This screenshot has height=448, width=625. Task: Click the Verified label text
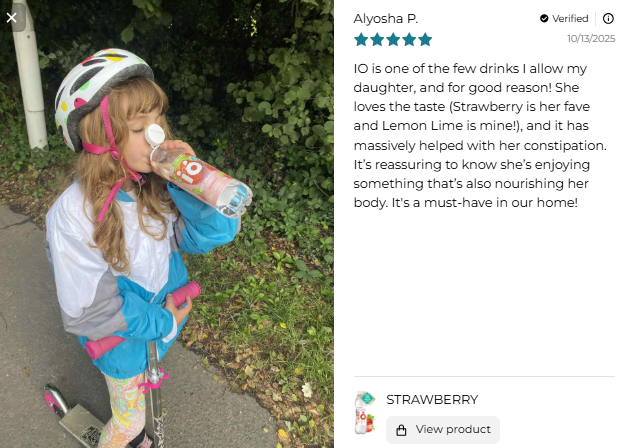[x=570, y=18]
